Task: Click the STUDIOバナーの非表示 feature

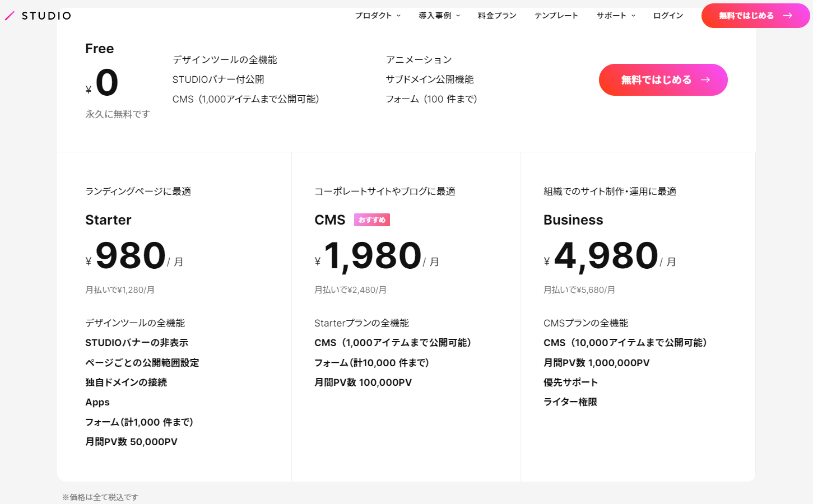Action: point(137,343)
